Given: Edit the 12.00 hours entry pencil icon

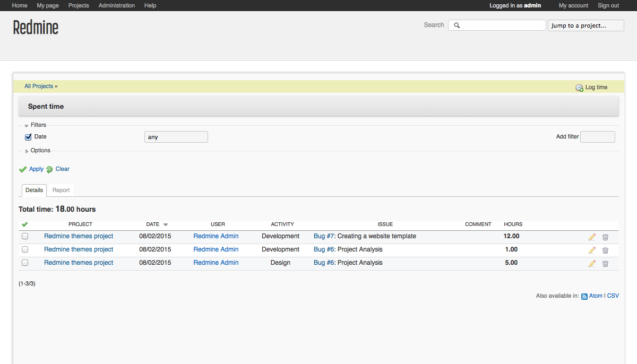Looking at the screenshot, I should (592, 237).
